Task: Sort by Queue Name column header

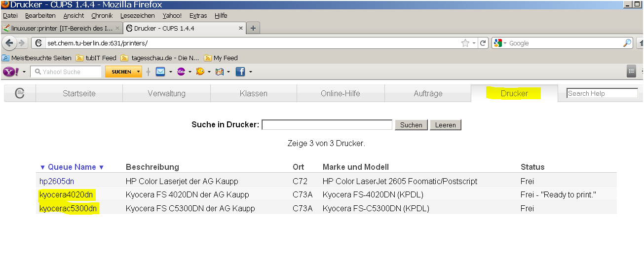Action: pyautogui.click(x=72, y=167)
